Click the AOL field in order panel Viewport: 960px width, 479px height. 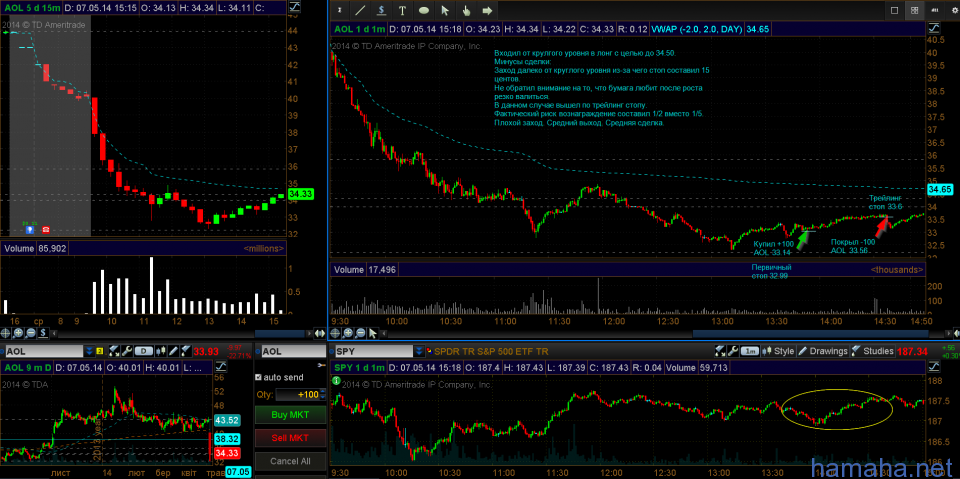[x=293, y=351]
